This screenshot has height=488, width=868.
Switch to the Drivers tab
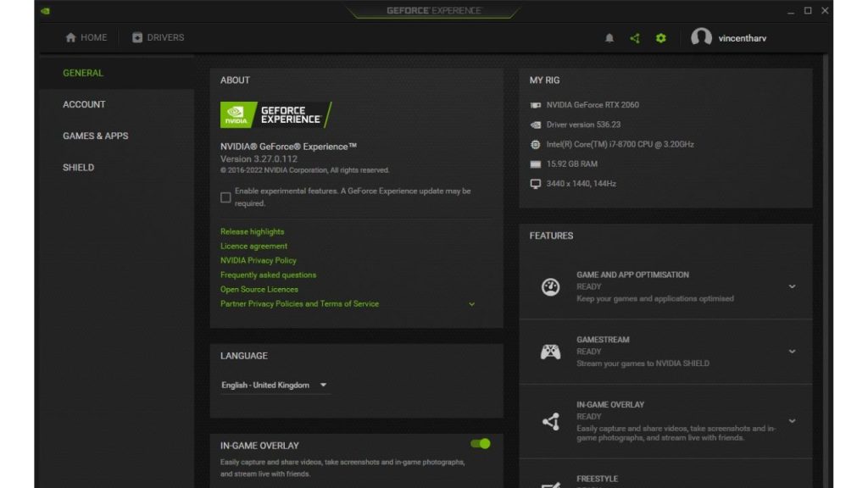pos(159,37)
